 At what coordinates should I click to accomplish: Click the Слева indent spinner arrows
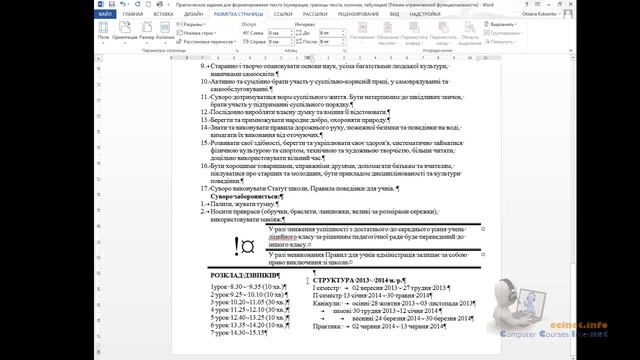[292, 33]
